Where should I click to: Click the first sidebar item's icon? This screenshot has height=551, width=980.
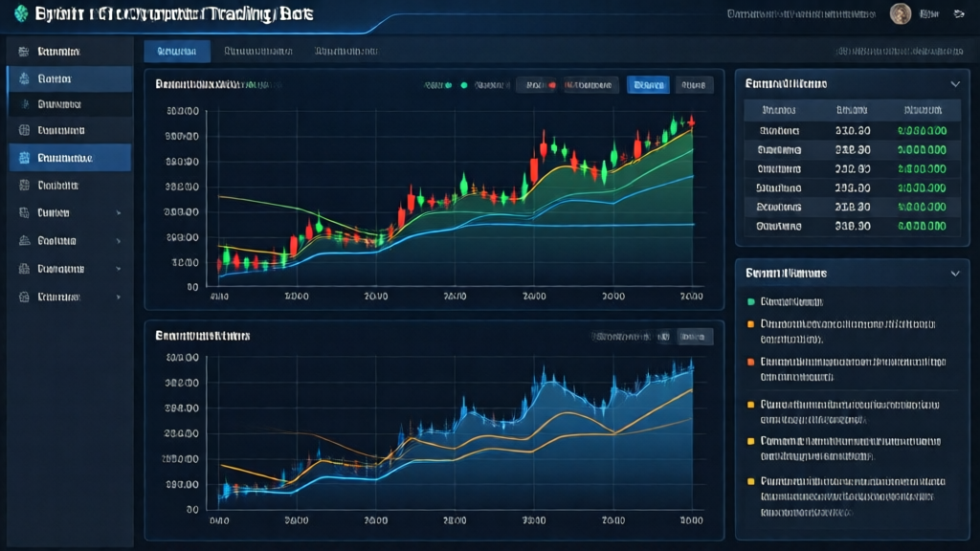coord(24,52)
